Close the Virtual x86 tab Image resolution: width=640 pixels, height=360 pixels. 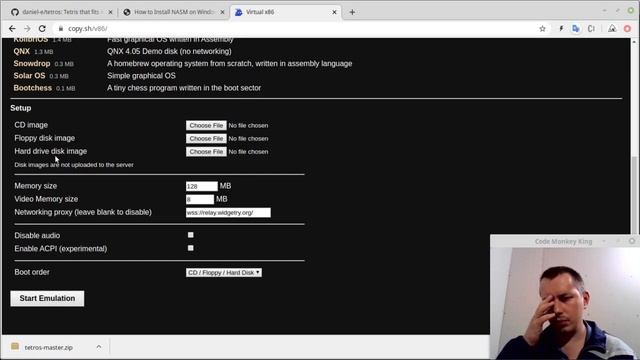point(334,12)
